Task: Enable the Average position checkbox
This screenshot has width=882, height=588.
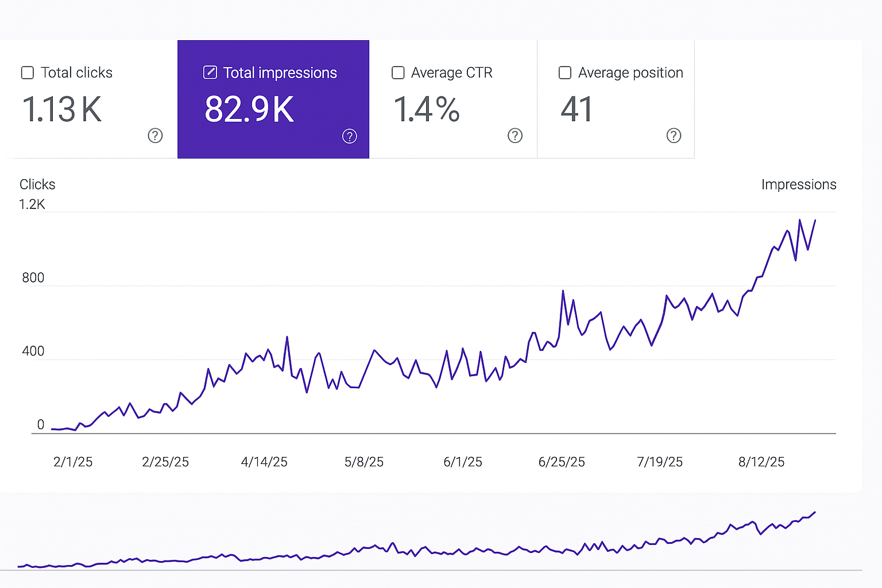Action: pyautogui.click(x=564, y=72)
